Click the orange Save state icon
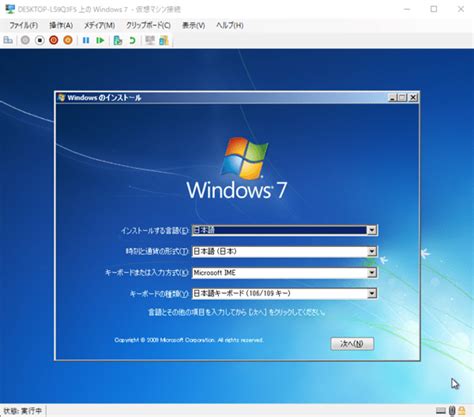 pos(68,40)
